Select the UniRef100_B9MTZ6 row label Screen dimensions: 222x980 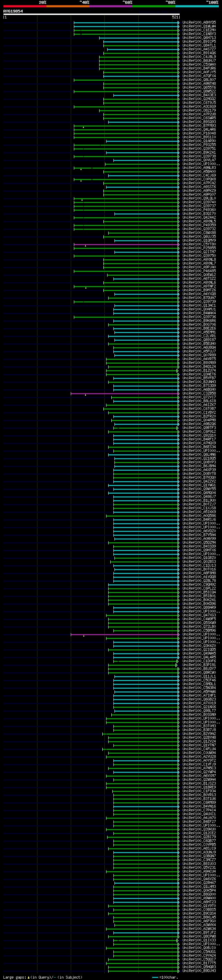[x=199, y=290]
